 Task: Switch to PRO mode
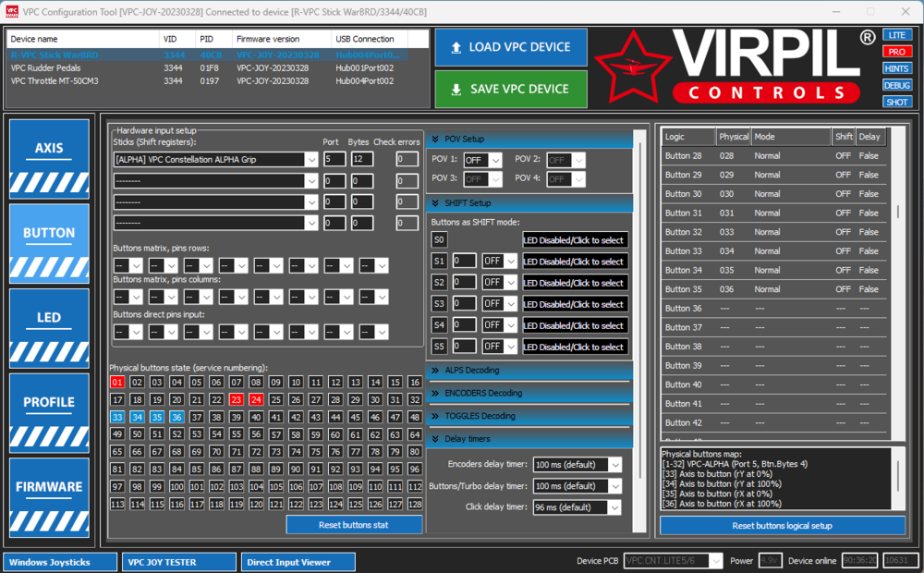click(897, 52)
